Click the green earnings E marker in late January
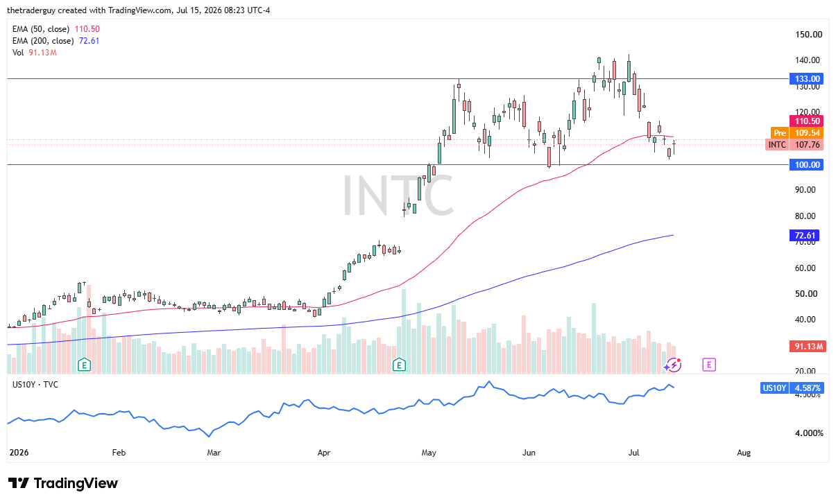Screen dimensions: 836x504 pyautogui.click(x=85, y=364)
